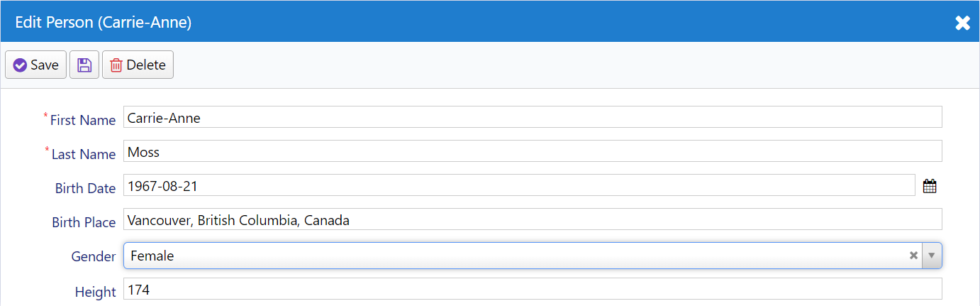Expand the Gender dropdown arrow

[x=932, y=256]
